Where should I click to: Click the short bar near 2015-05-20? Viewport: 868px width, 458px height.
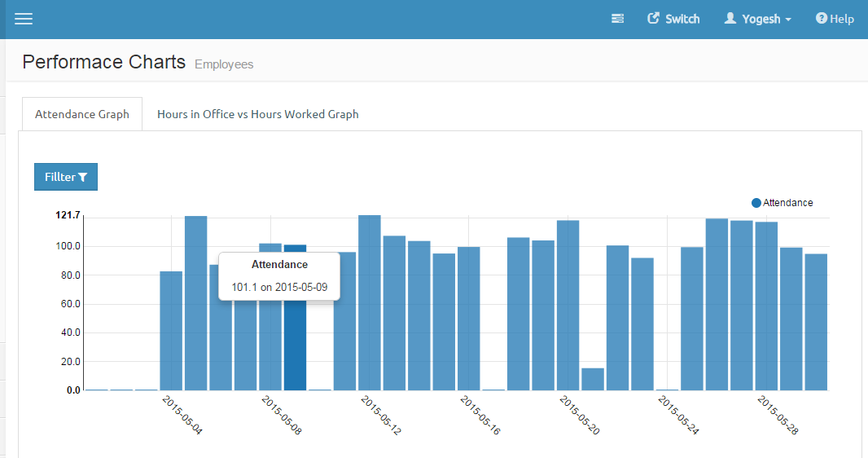(x=593, y=379)
